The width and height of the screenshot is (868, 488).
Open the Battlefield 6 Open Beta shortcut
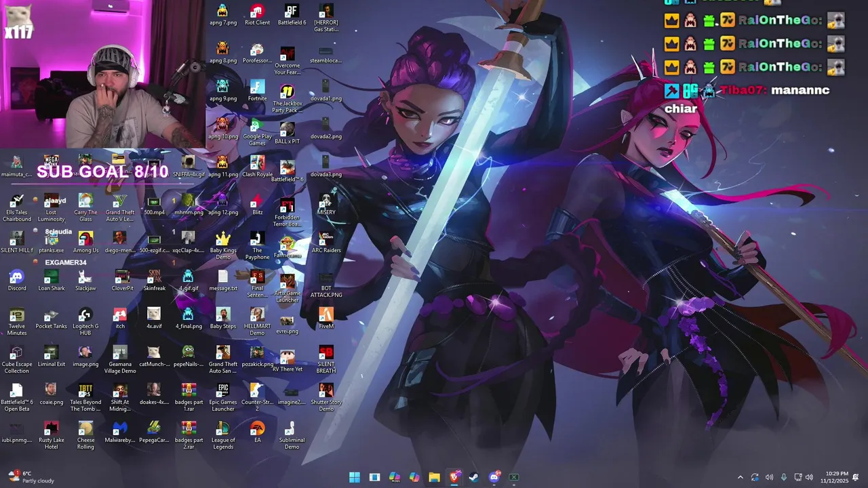(17, 398)
